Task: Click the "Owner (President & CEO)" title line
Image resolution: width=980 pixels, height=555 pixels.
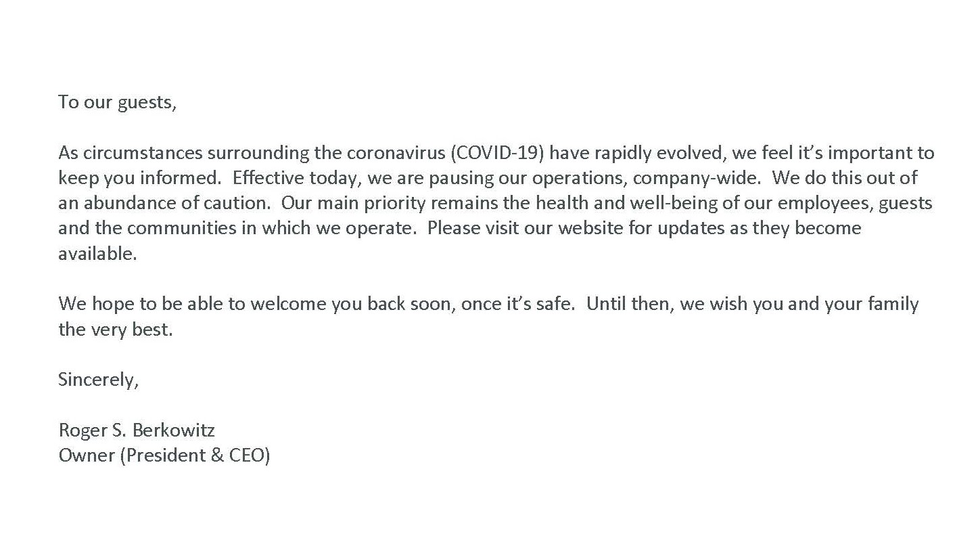Action: [164, 456]
